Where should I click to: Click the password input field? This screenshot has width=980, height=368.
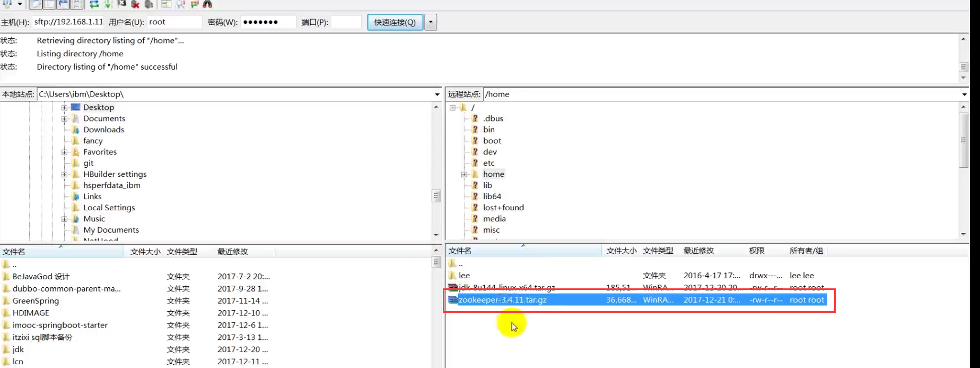tap(268, 22)
